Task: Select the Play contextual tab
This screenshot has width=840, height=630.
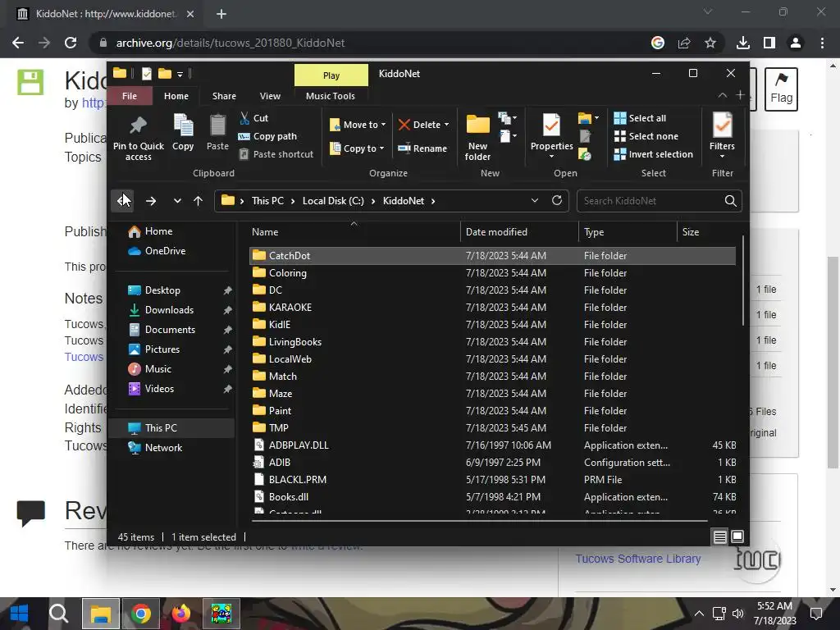Action: click(x=331, y=75)
